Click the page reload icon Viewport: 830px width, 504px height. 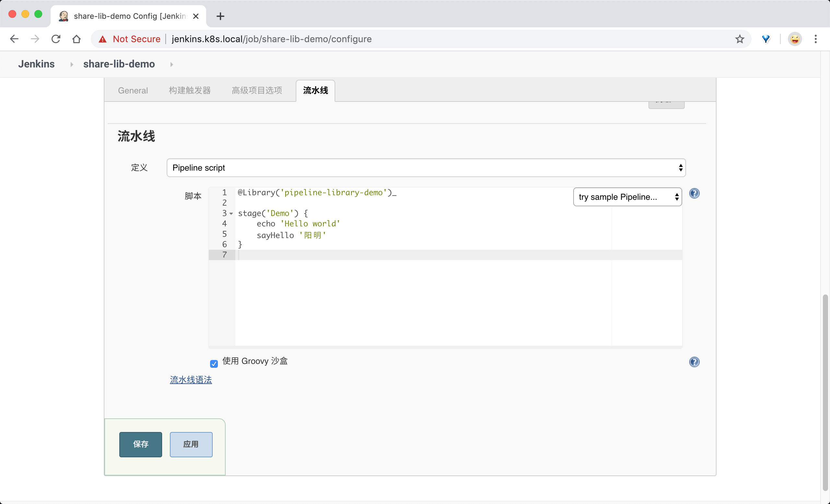point(56,39)
